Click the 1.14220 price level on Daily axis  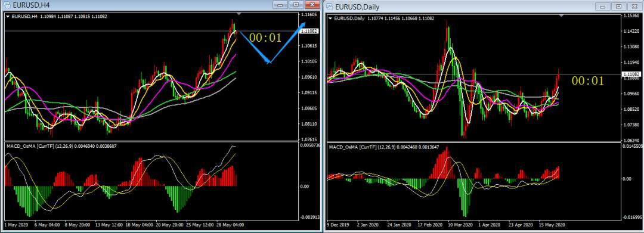click(x=631, y=31)
